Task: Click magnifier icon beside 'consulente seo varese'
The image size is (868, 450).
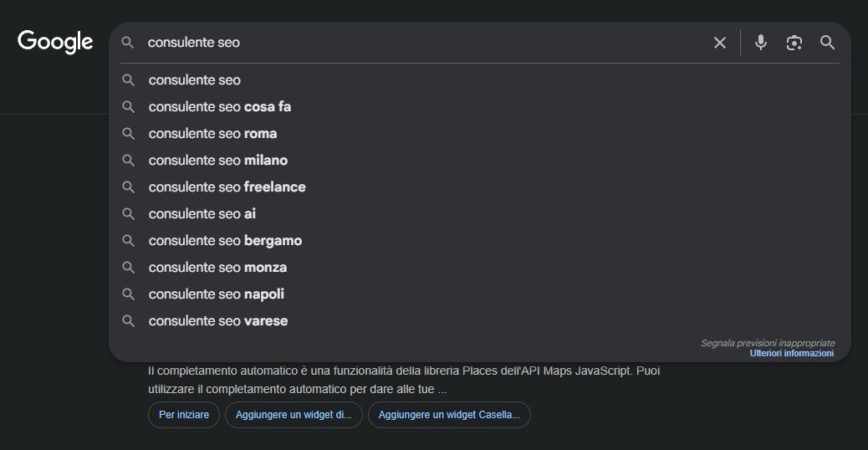Action: [128, 321]
